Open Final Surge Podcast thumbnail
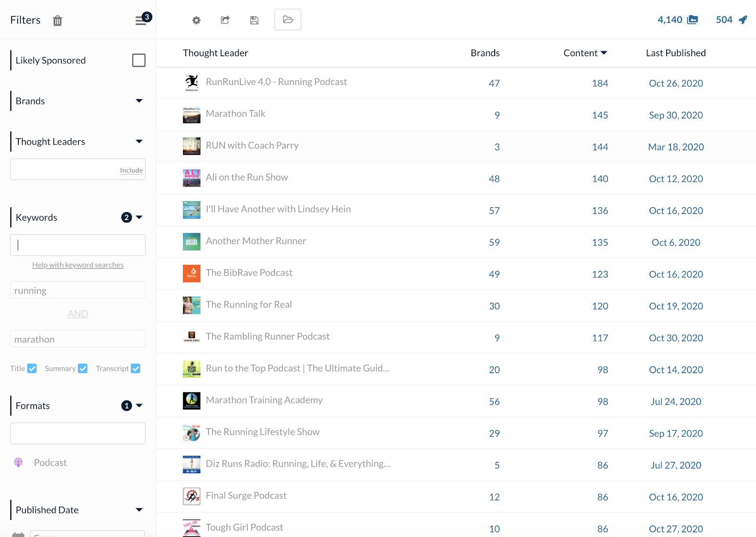This screenshot has height=537, width=756. click(191, 496)
